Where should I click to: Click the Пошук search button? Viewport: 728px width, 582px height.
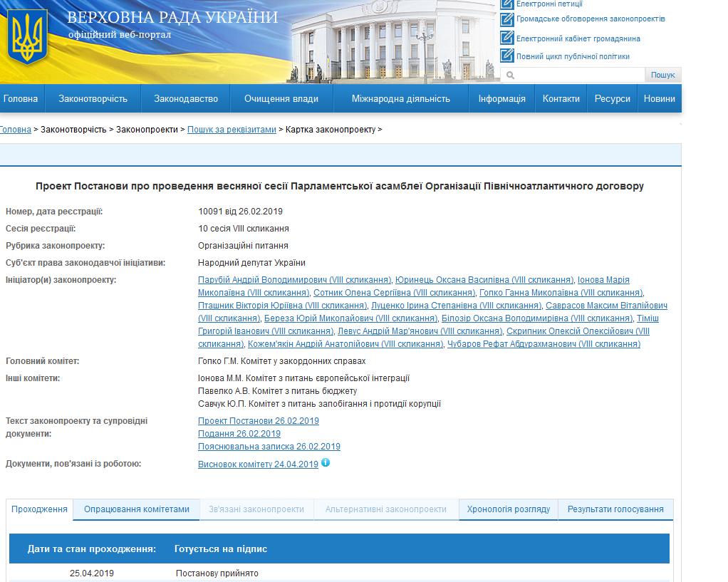click(663, 75)
